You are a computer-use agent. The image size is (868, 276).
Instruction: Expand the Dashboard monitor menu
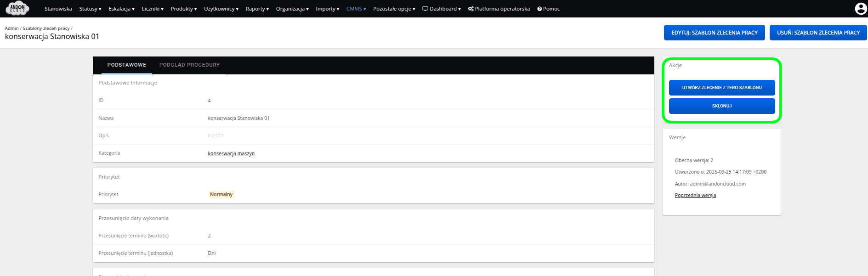[441, 9]
